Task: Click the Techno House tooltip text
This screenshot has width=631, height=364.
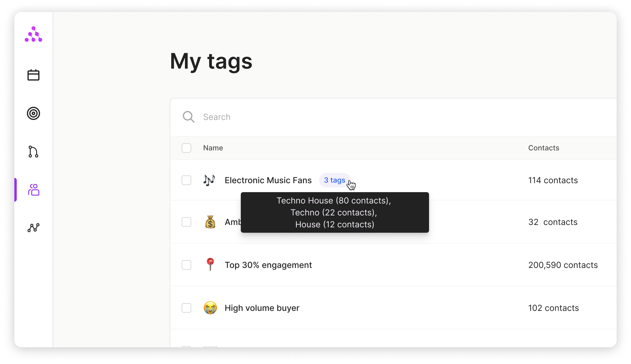Action: (x=334, y=200)
